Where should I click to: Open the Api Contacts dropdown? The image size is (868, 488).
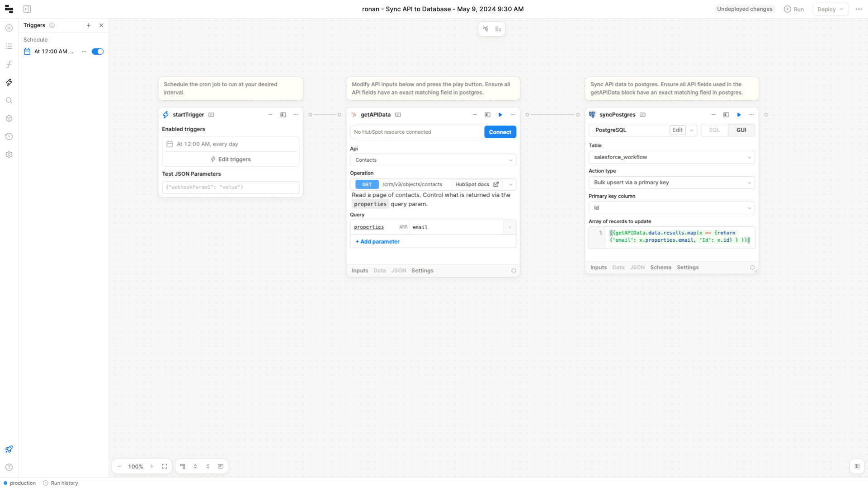(x=433, y=160)
